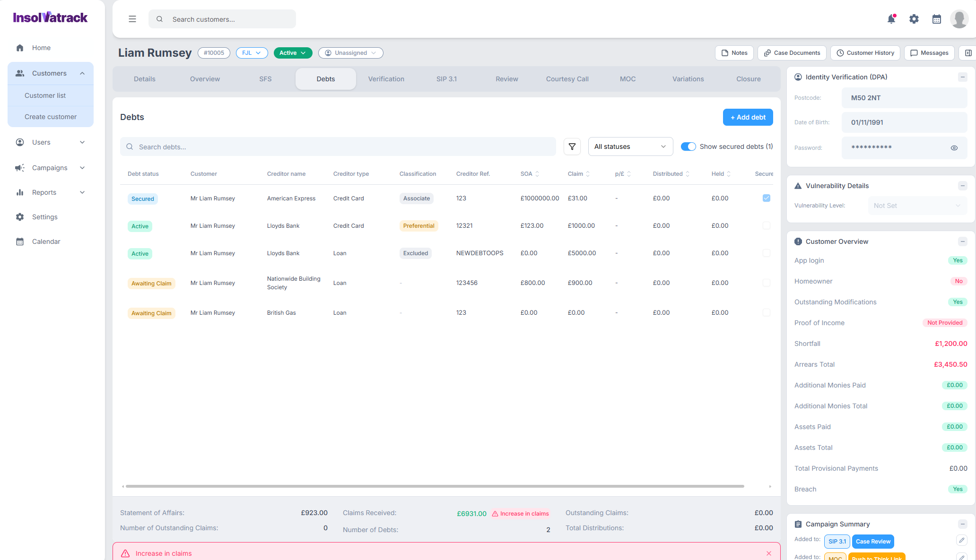Click the notifications bell icon
Viewport: 976px width, 560px height.
point(891,19)
